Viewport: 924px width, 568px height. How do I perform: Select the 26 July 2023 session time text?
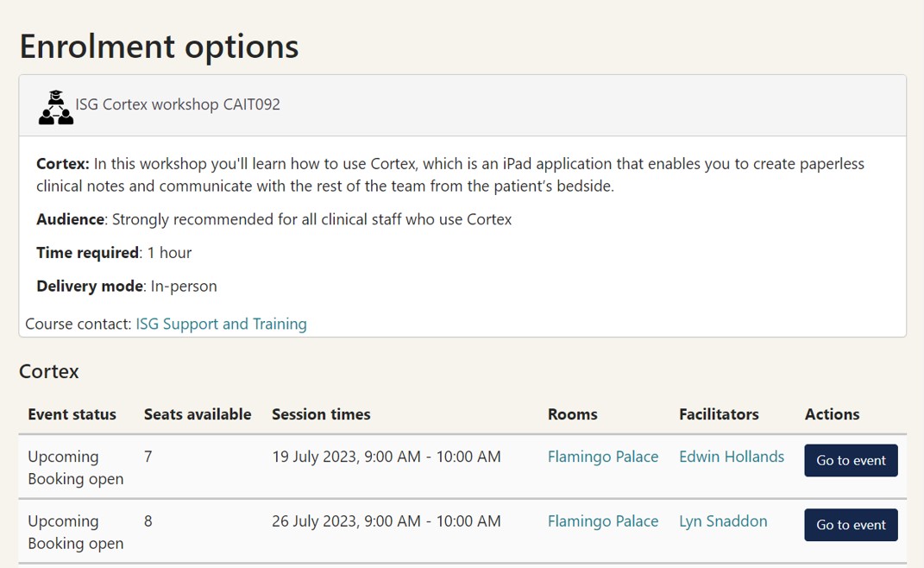coord(386,521)
